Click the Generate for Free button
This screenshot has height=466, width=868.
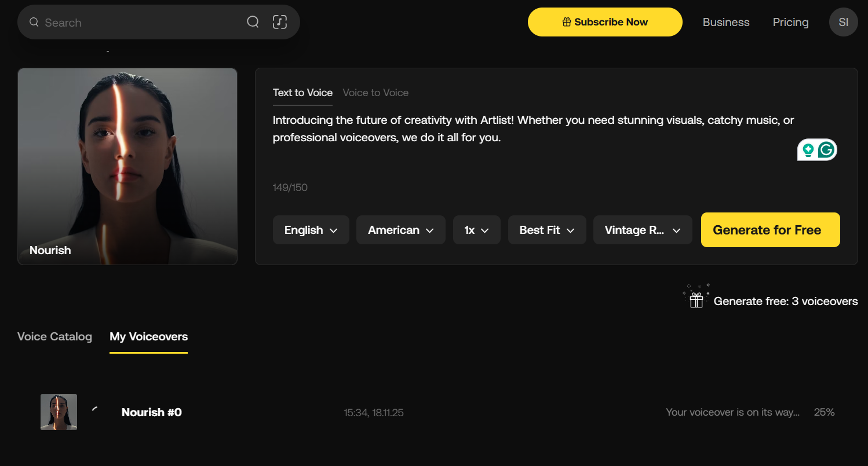pyautogui.click(x=770, y=230)
